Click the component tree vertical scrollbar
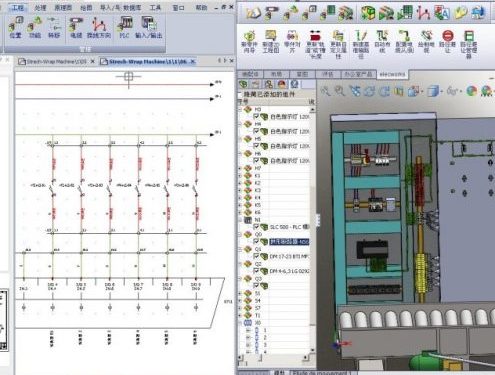 coord(312,230)
